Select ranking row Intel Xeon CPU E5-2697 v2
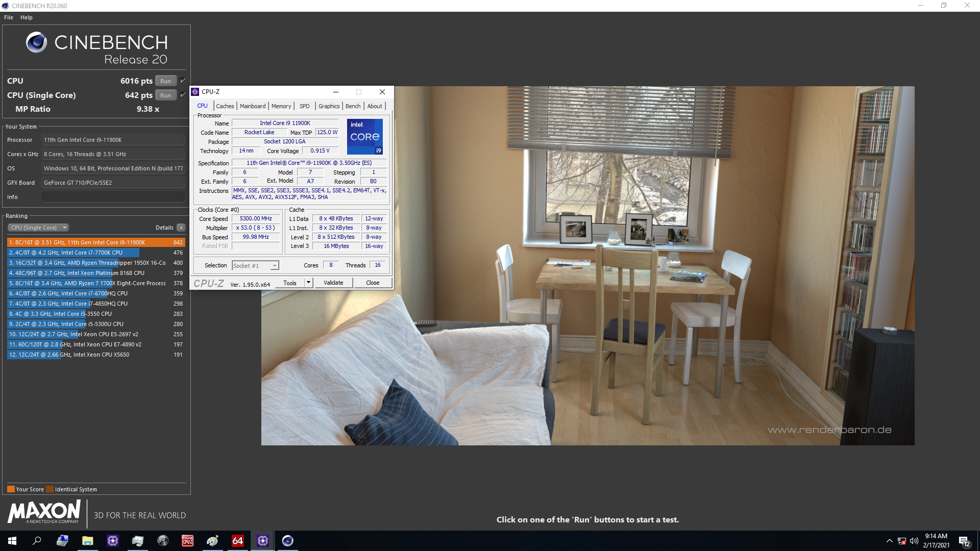The image size is (980, 551). coord(96,334)
